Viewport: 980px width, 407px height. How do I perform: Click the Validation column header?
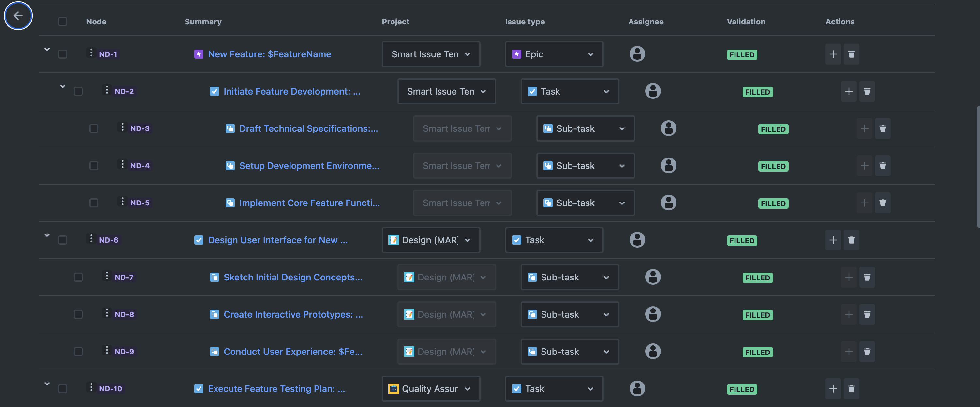[746, 22]
